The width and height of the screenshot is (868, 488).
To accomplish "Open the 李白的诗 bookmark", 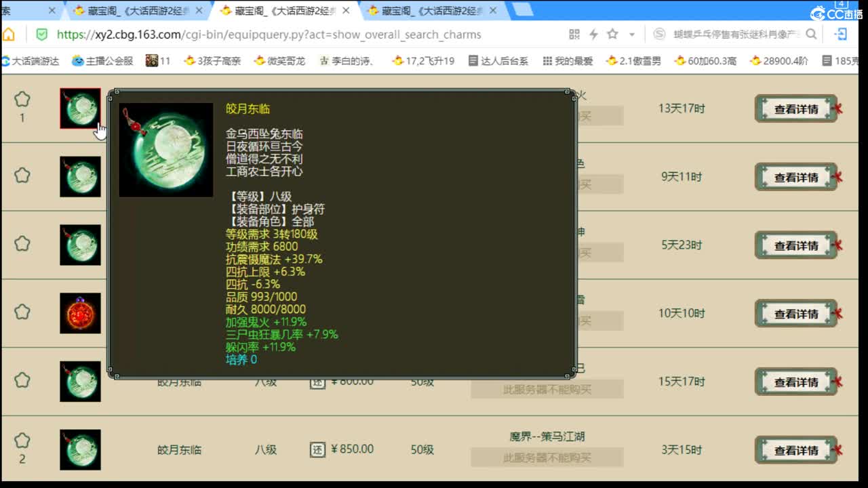I will [347, 61].
